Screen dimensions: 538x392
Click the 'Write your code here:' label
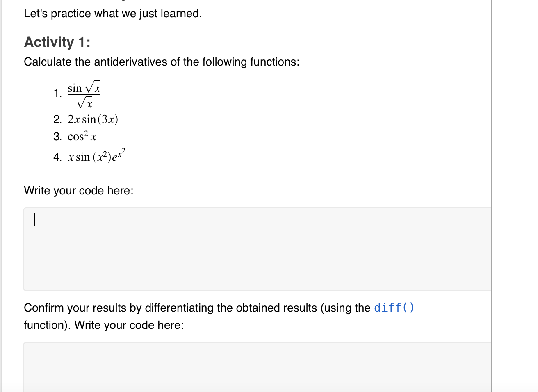(x=78, y=190)
